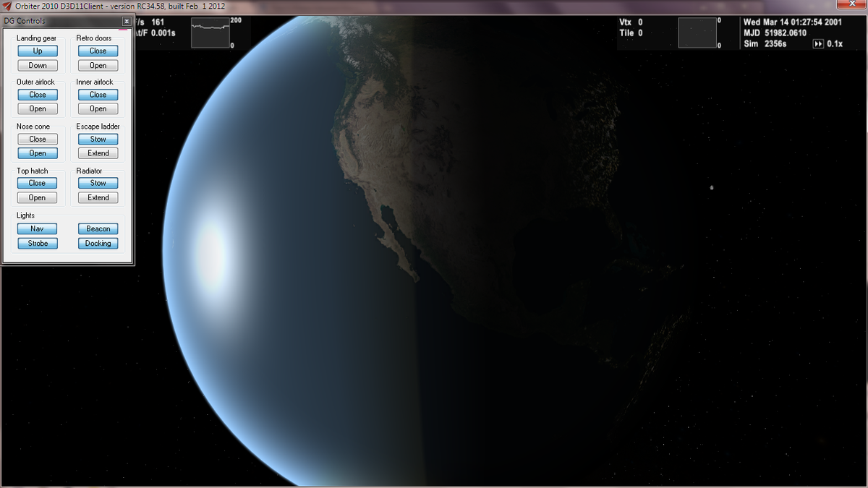The height and width of the screenshot is (488, 868).
Task: Click the Tile 0 readout
Action: 631,33
